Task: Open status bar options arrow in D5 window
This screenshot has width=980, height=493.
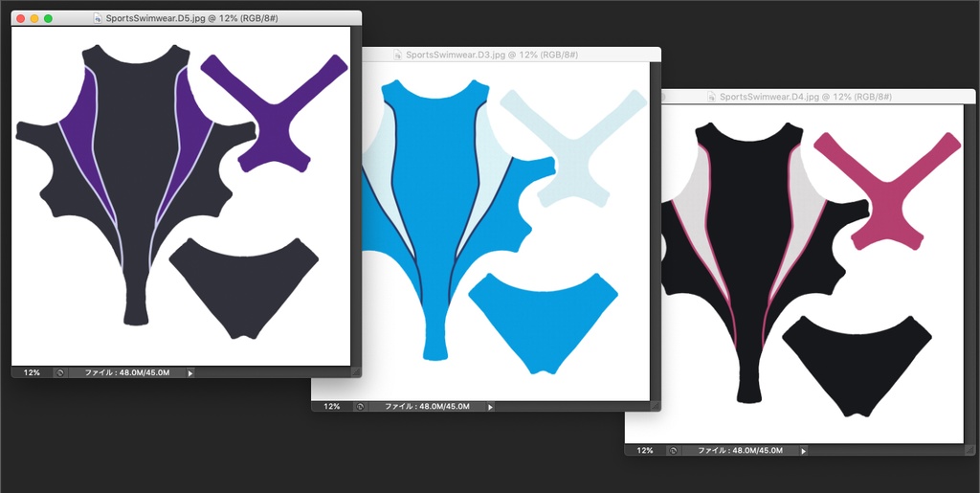Action: coord(190,373)
